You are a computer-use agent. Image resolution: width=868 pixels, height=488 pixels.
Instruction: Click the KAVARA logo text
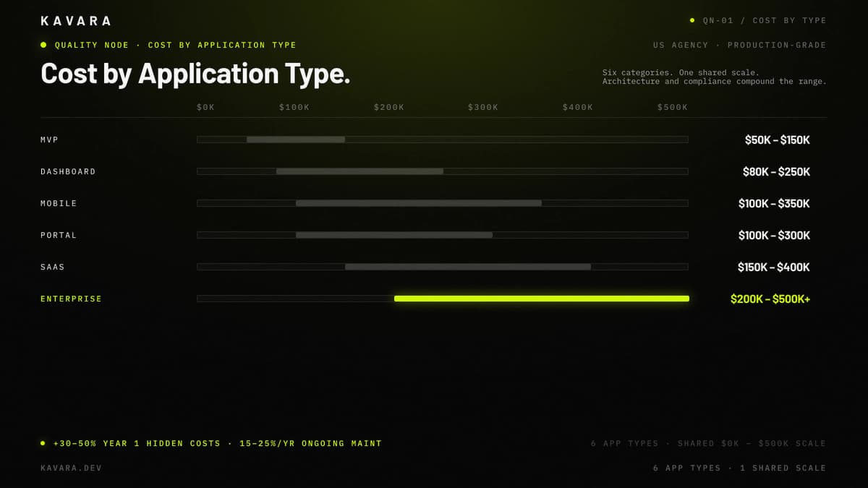[x=76, y=21]
